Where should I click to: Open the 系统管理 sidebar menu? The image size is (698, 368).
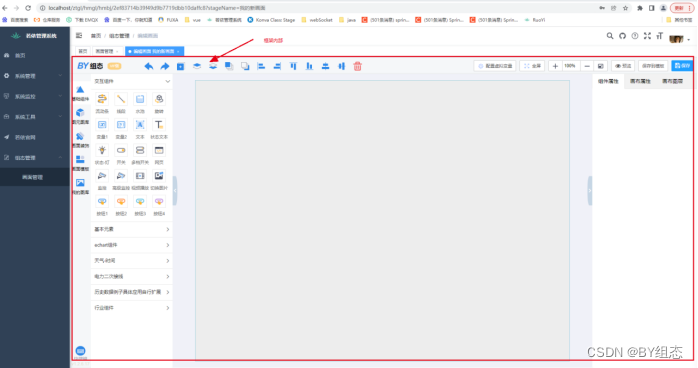tap(35, 76)
